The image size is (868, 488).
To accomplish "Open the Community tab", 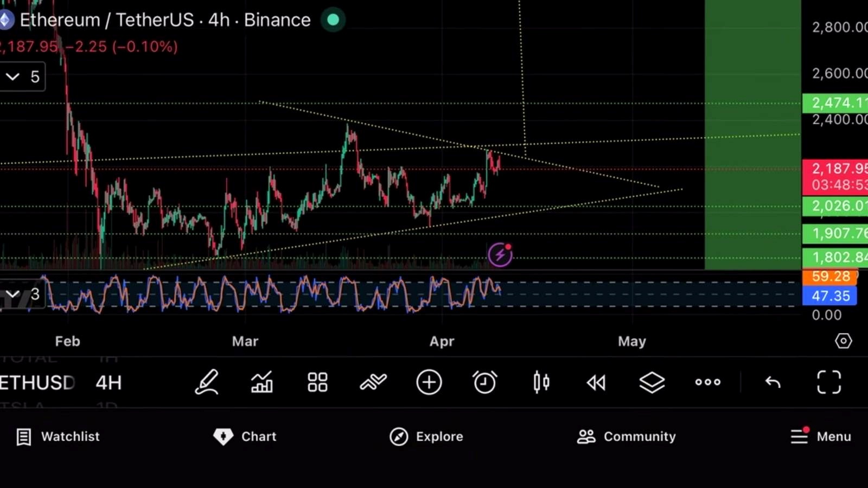I will pos(627,436).
